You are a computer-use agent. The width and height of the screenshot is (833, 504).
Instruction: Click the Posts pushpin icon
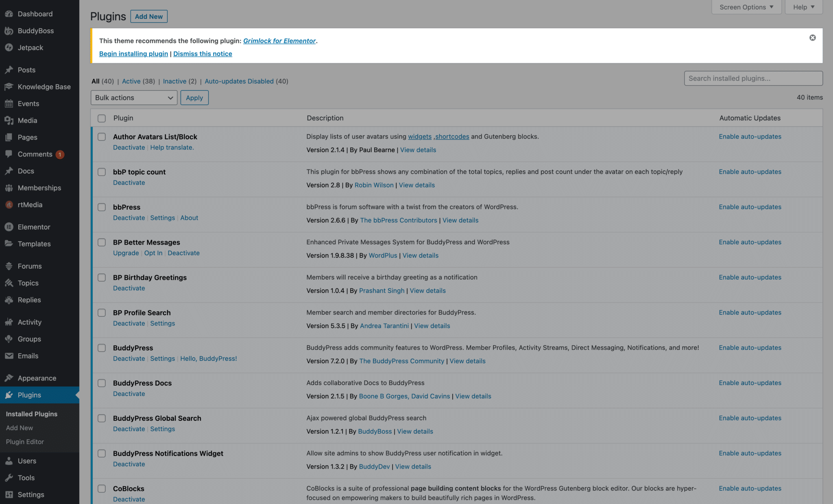point(9,70)
